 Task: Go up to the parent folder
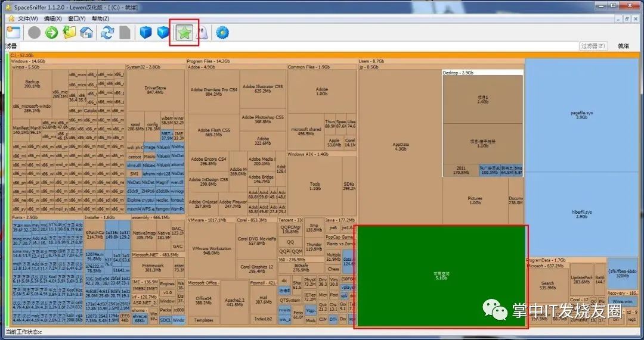69,33
